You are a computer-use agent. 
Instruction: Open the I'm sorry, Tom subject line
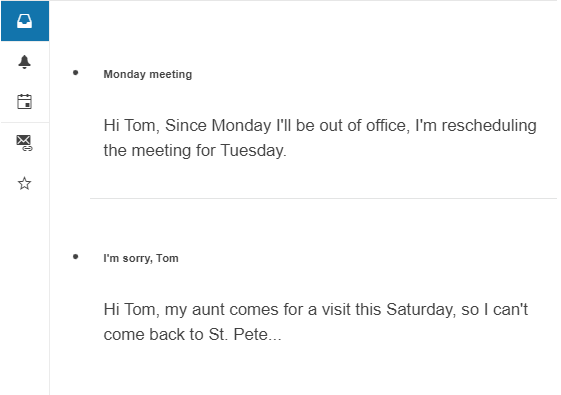click(x=141, y=258)
